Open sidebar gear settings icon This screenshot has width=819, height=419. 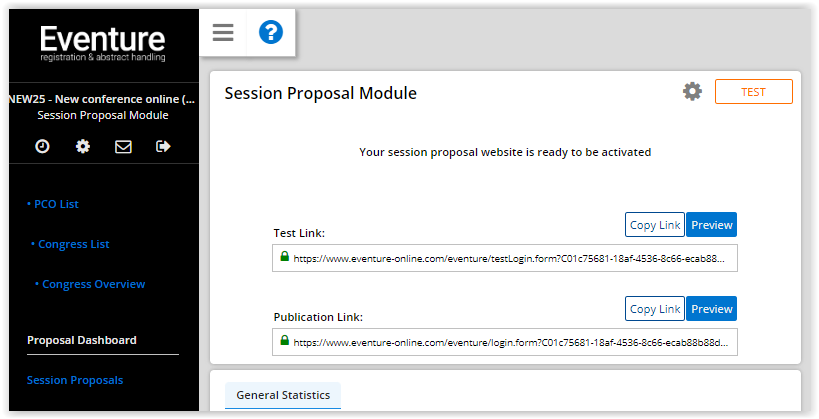pyautogui.click(x=83, y=147)
